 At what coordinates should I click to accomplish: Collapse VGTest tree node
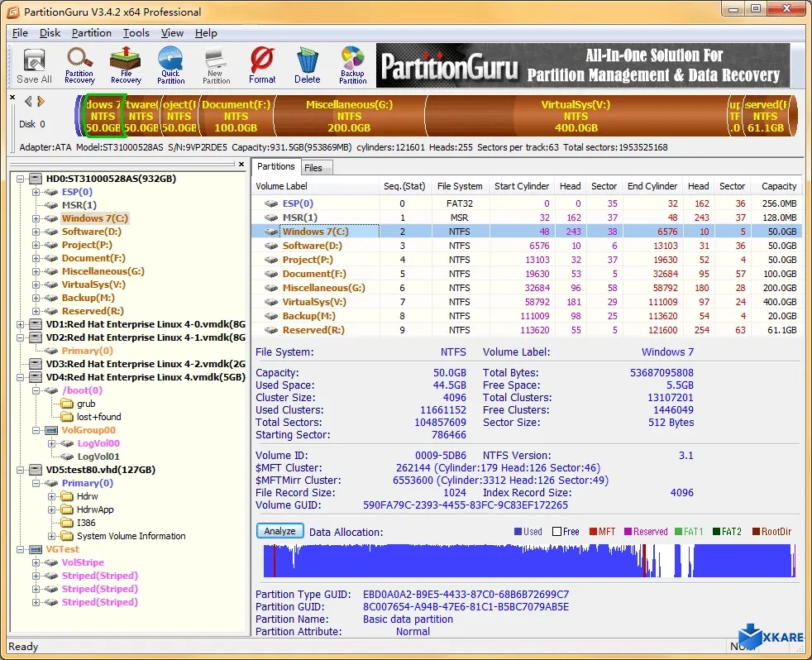click(20, 549)
